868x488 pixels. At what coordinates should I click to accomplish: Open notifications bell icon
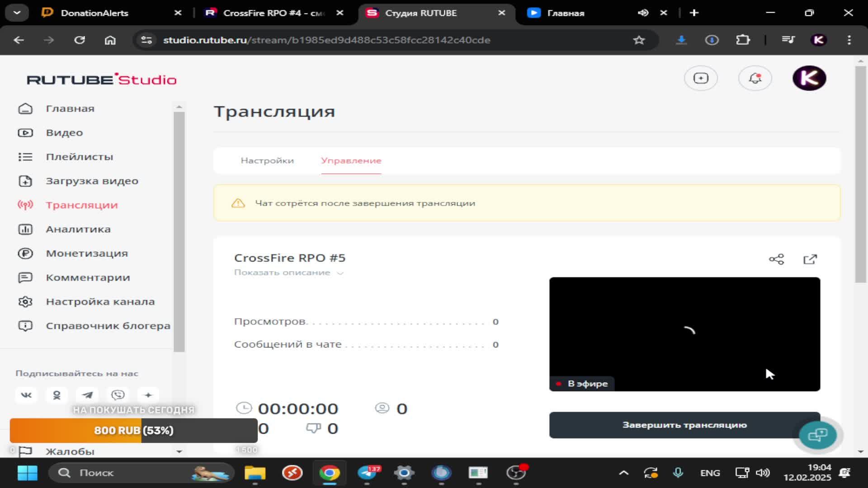click(755, 78)
